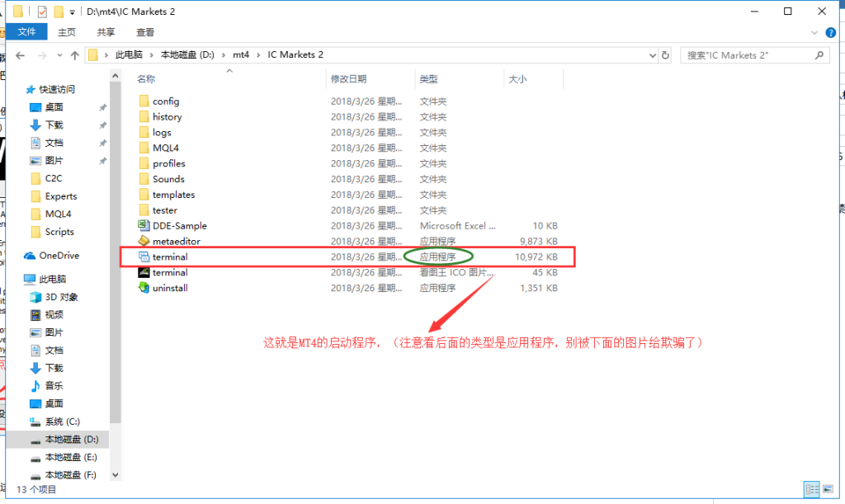Switch to large thumbnails view
The height and width of the screenshot is (504, 845).
[828, 489]
